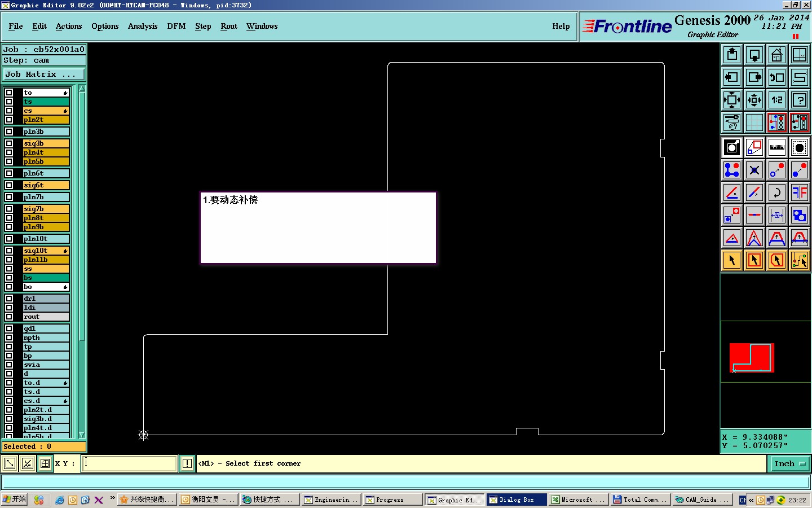
Task: Open the Dialog Box taskbar button
Action: click(517, 500)
